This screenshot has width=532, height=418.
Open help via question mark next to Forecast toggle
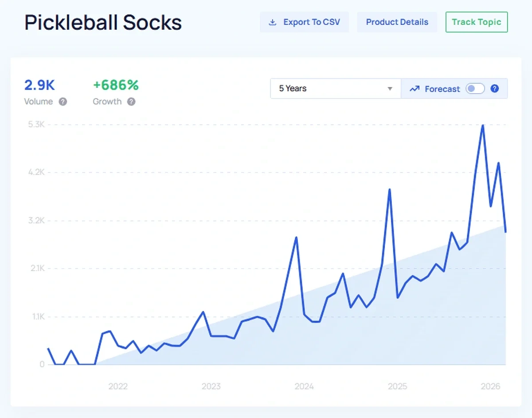point(495,88)
